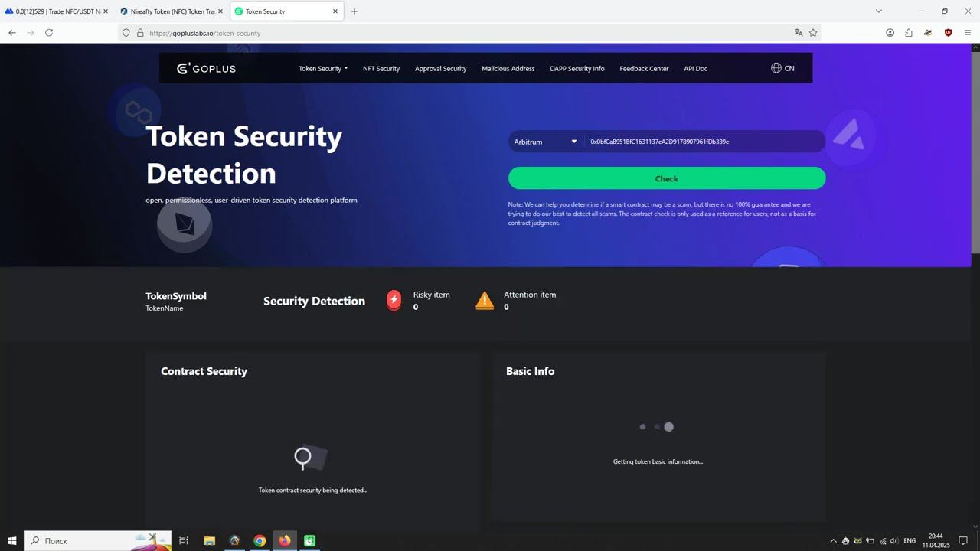Click Firefox taskbar icon
The height and width of the screenshot is (551, 980).
(x=285, y=541)
